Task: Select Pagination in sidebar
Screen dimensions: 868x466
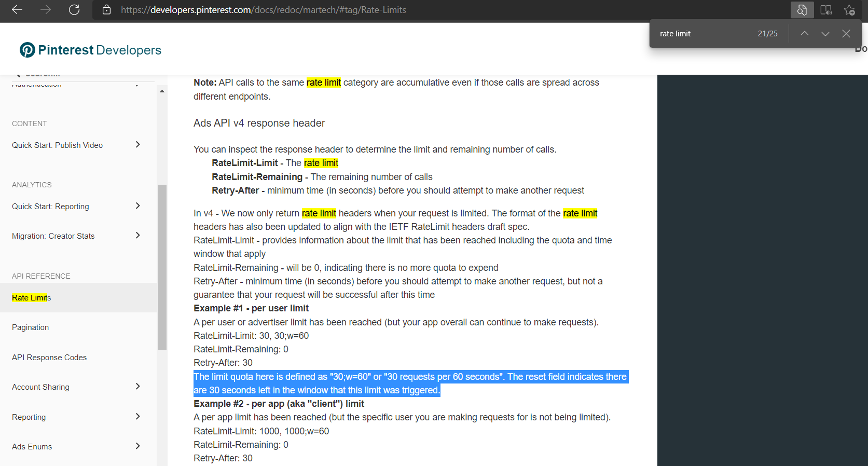Action: (31, 327)
